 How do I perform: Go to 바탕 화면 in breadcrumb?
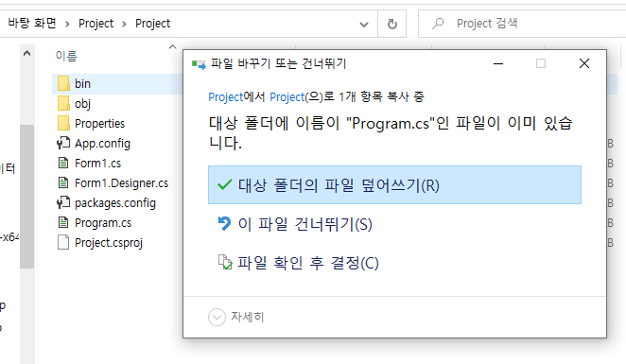tap(32, 23)
